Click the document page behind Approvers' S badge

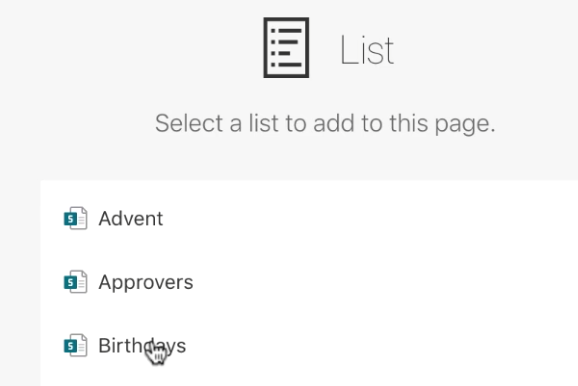click(82, 284)
